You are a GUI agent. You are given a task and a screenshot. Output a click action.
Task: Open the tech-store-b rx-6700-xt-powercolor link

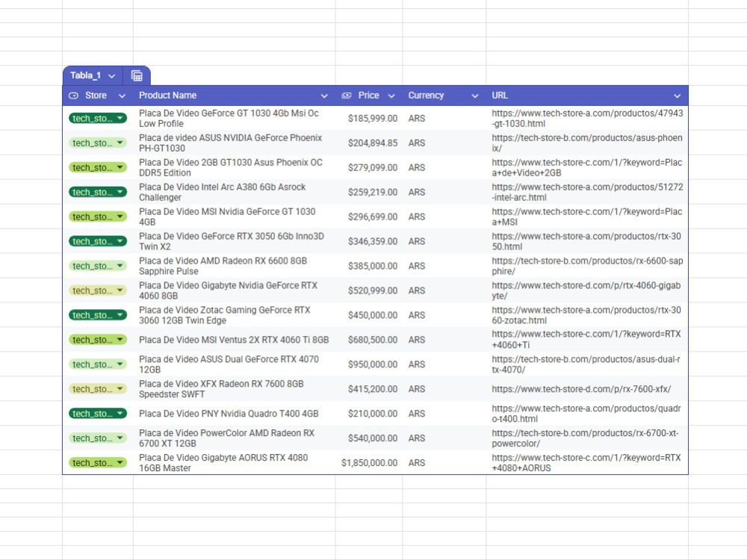tap(586, 438)
